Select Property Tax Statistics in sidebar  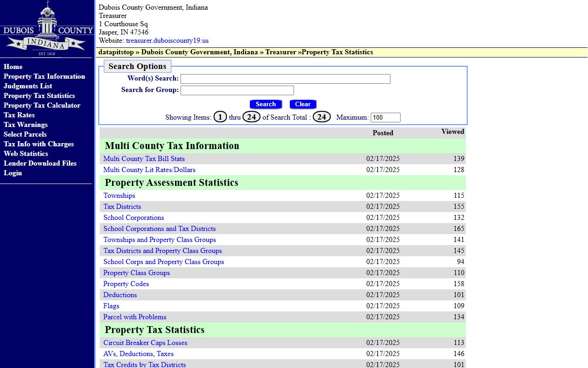tap(39, 96)
